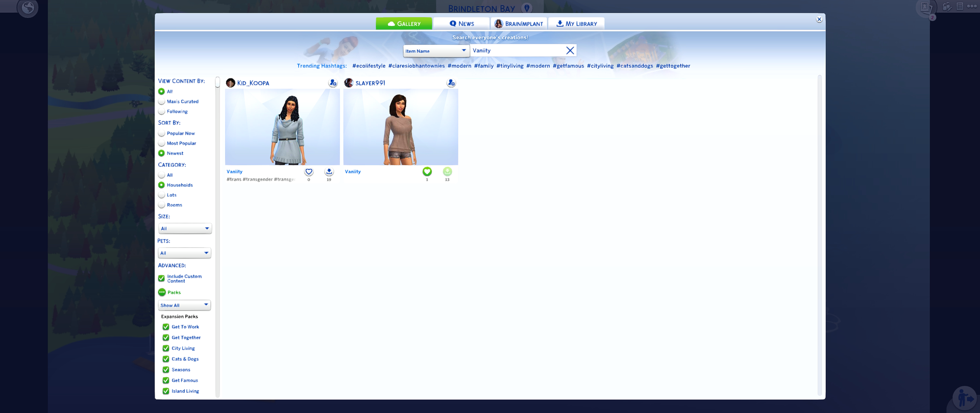Open Kid_Koopa's Vaniity household thumbnail

[x=282, y=127]
